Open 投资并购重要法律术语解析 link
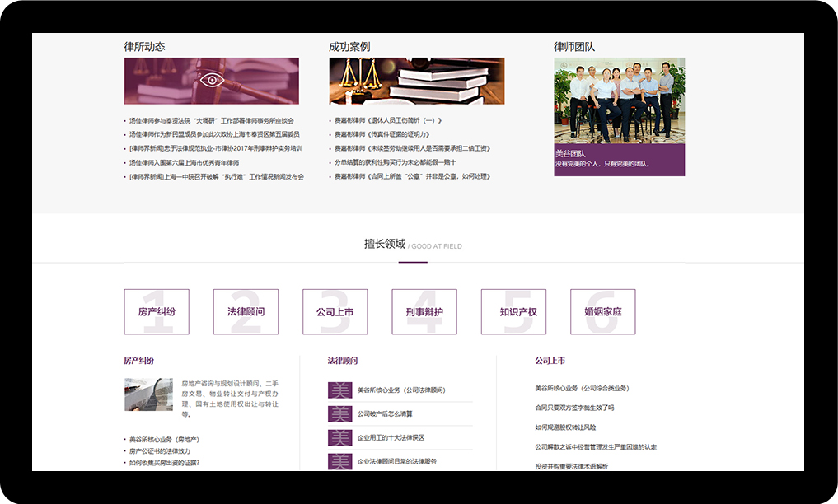 click(x=571, y=466)
